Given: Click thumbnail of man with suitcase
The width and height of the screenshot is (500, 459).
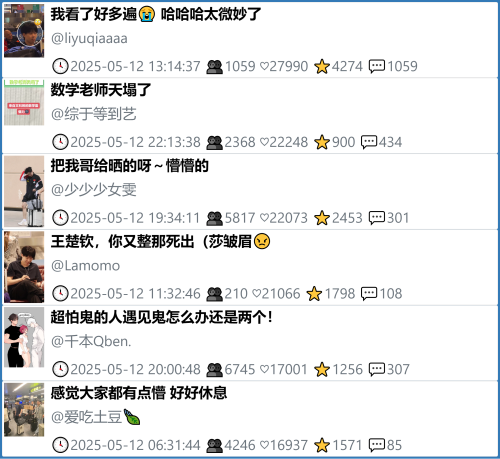Looking at the screenshot, I should (24, 191).
